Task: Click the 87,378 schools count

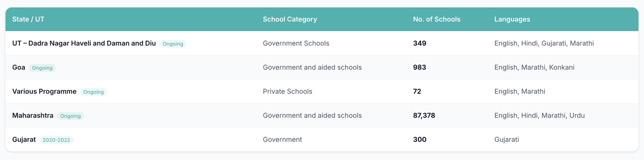Action: (424, 115)
